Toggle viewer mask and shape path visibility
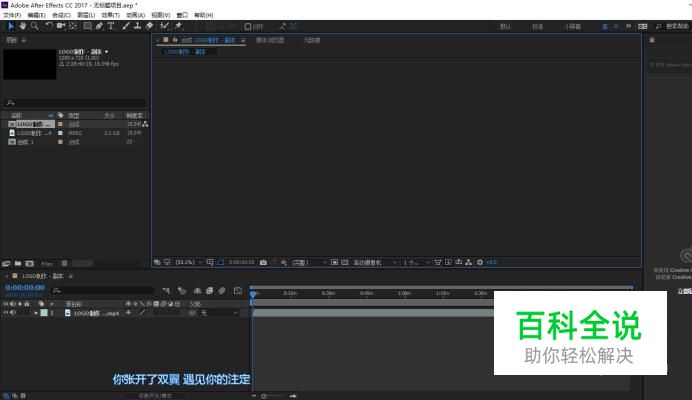692x400 pixels. click(x=220, y=262)
